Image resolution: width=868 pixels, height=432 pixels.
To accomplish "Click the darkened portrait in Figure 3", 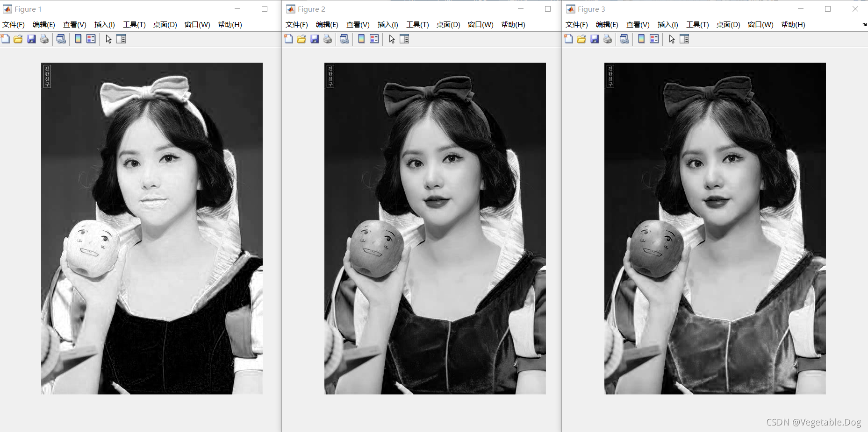I will coord(715,228).
